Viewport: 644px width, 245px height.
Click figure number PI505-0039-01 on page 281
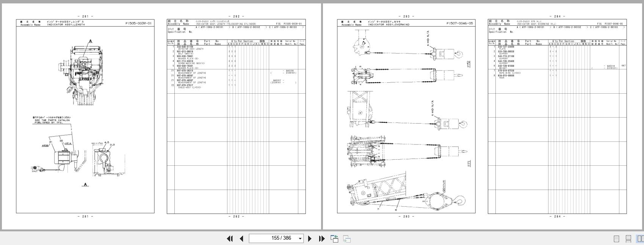[x=138, y=24]
